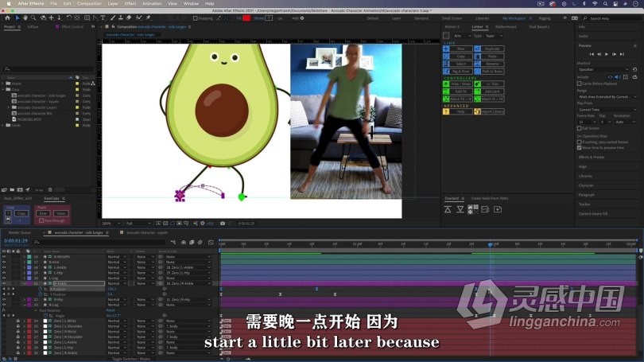Select the Rotation tool
The height and width of the screenshot is (362, 644).
pos(68,18)
